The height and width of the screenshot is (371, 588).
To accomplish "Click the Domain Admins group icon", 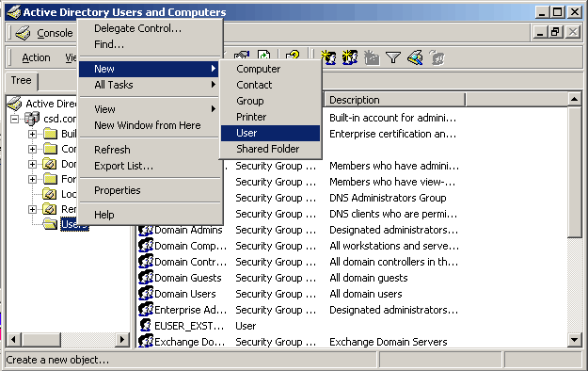I will tap(146, 230).
